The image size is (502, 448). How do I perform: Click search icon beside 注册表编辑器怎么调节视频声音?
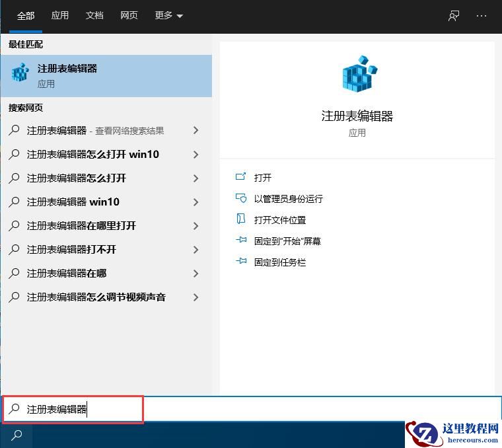click(14, 297)
